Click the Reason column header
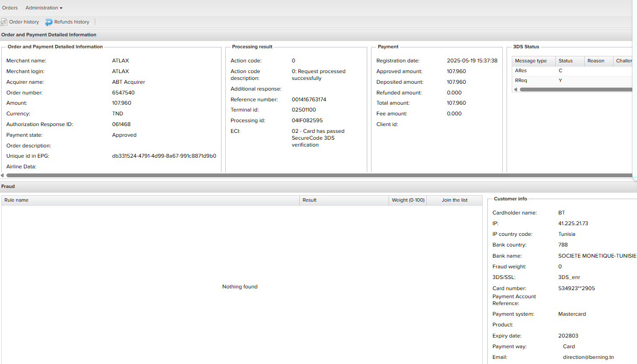Image resolution: width=637 pixels, height=364 pixels. (x=596, y=61)
